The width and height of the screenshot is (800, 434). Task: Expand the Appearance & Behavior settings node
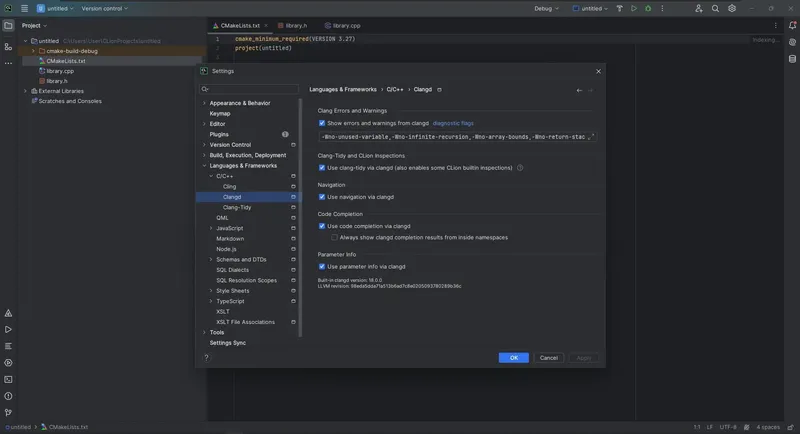(204, 103)
